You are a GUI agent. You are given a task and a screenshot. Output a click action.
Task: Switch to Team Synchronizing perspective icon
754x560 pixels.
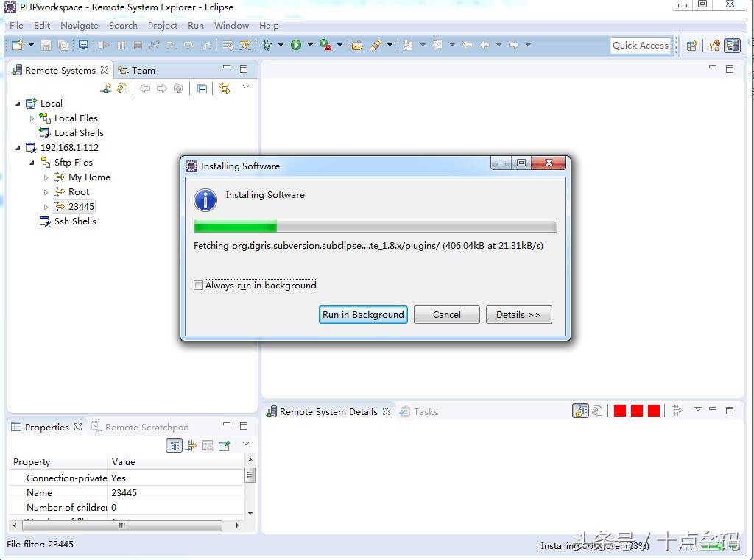click(715, 46)
